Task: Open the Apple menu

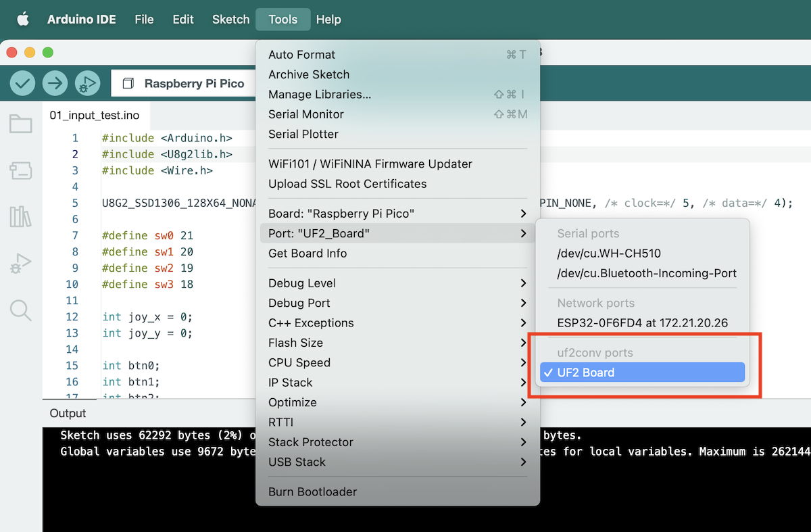Action: coord(23,19)
